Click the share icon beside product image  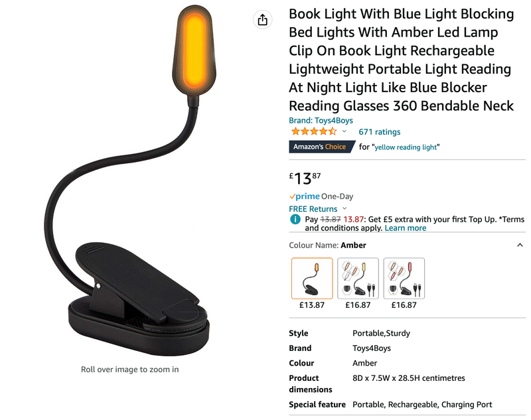[262, 20]
